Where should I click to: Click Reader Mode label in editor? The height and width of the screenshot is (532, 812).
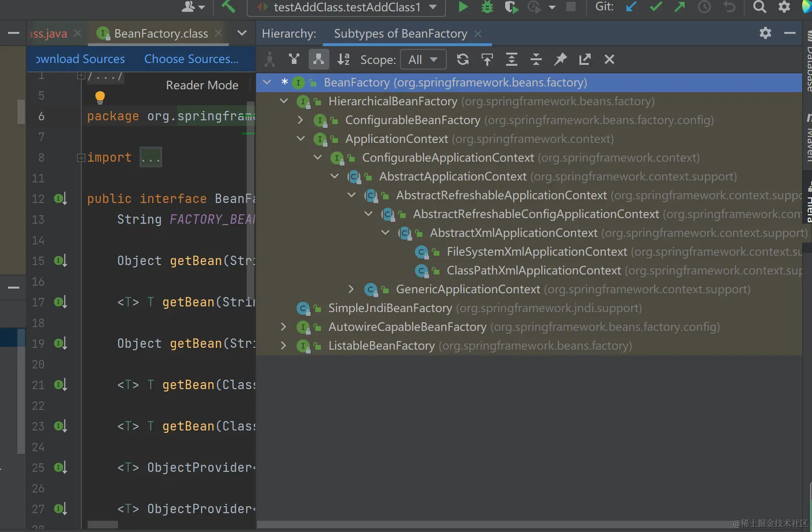coord(202,85)
